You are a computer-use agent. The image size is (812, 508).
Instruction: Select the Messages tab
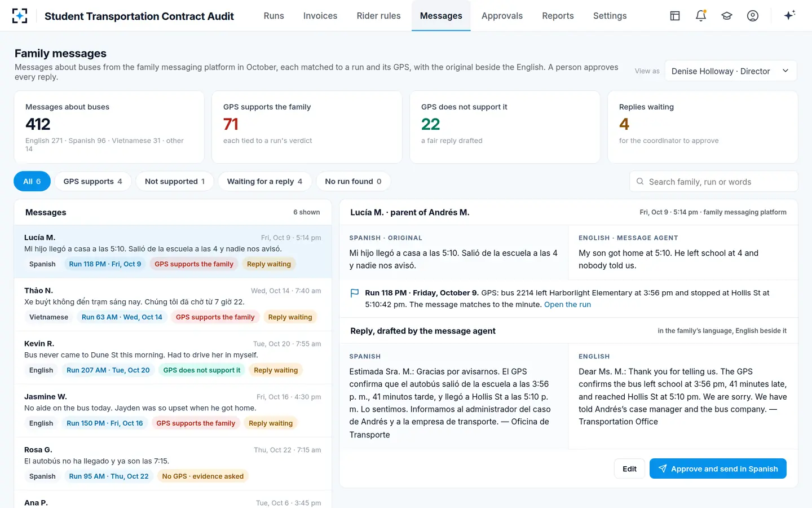click(441, 16)
